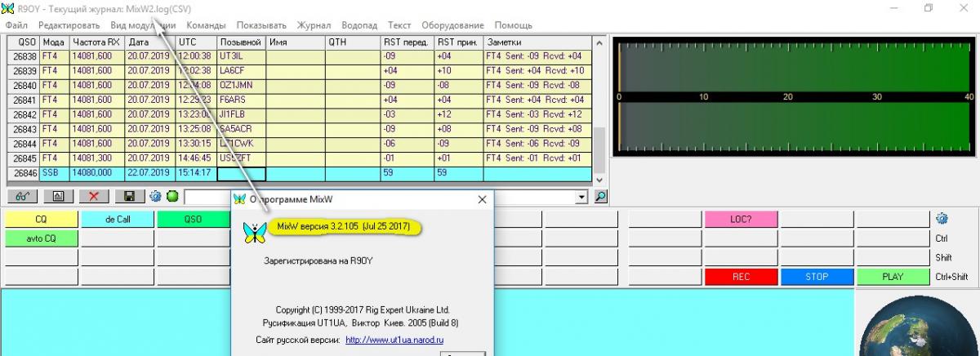This screenshot has height=356, width=980.
Task: Open log settings gear icon
Action: 155,197
